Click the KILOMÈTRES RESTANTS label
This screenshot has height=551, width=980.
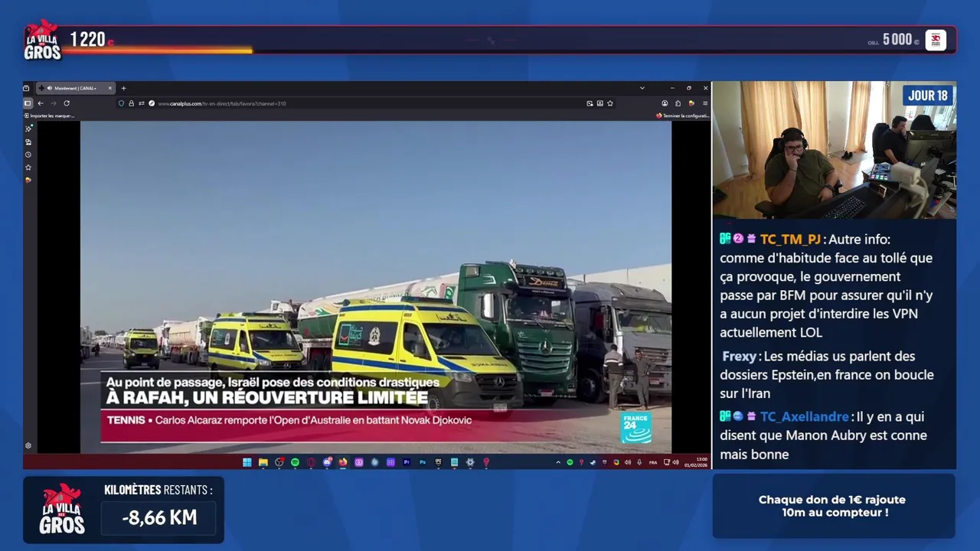(x=158, y=490)
